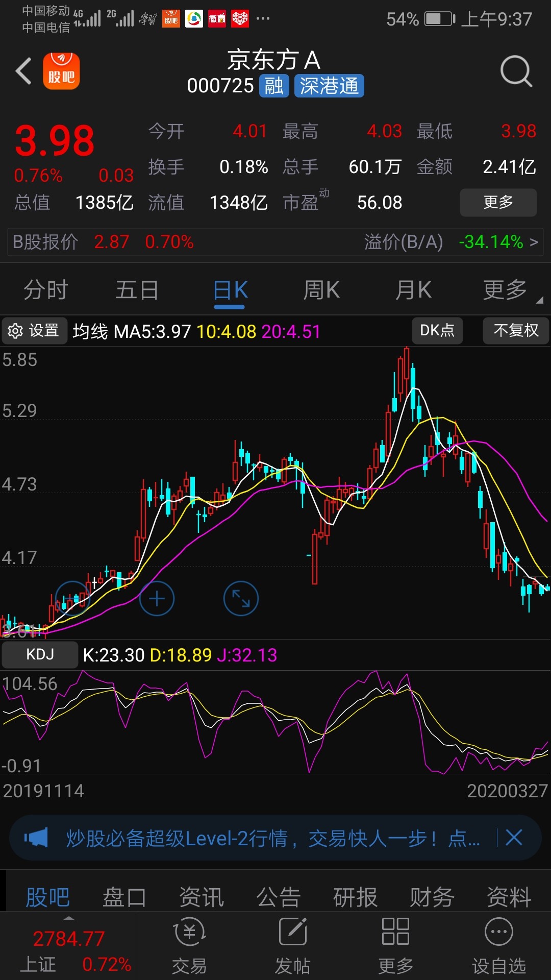This screenshot has height=980, width=551.
Task: Tap the 3.98 current price
Action: [x=55, y=141]
